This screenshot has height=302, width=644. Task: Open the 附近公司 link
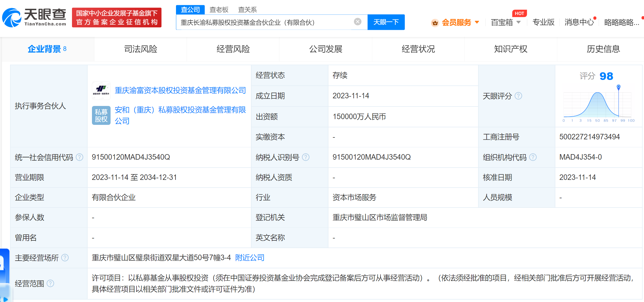point(250,258)
